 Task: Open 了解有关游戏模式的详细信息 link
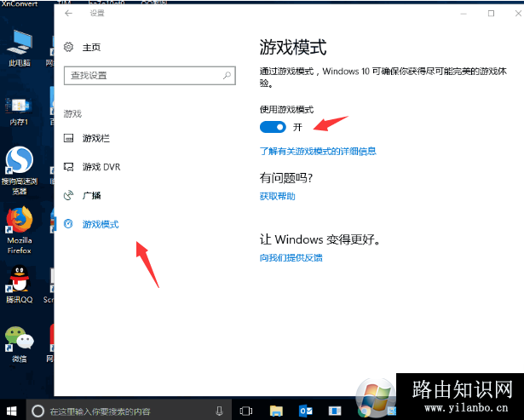point(318,152)
